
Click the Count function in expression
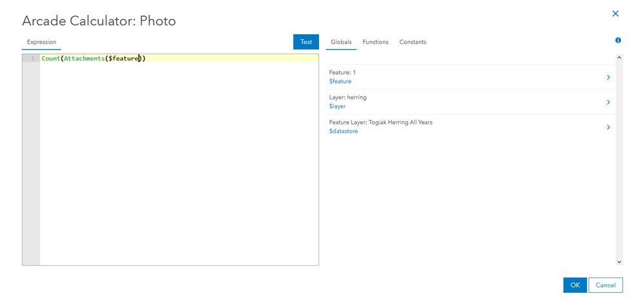[x=50, y=59]
